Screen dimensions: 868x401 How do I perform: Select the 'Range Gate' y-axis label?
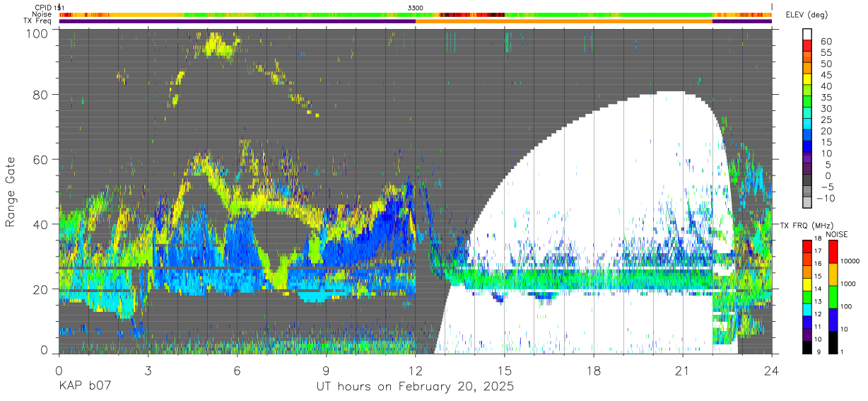(11, 192)
